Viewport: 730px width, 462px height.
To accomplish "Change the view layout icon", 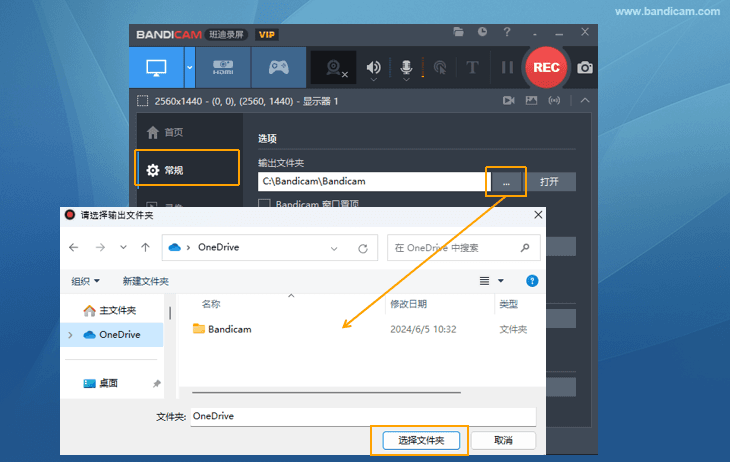I will [x=484, y=281].
